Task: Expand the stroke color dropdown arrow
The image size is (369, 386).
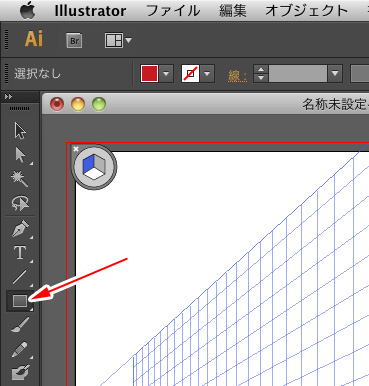Action: pos(207,73)
